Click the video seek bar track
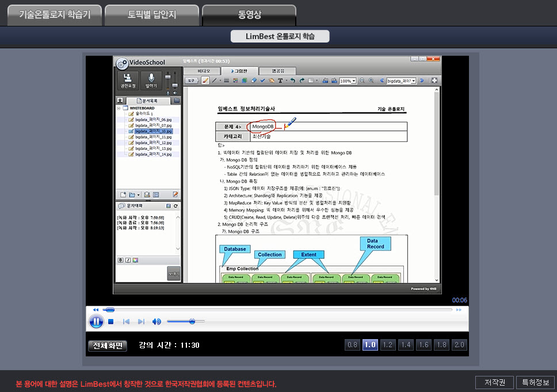 point(276,310)
